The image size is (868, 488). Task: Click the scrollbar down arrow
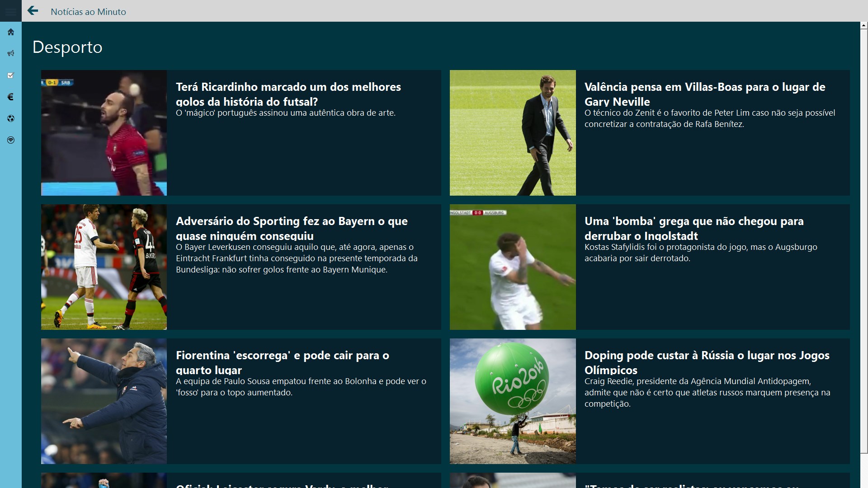coord(864,484)
